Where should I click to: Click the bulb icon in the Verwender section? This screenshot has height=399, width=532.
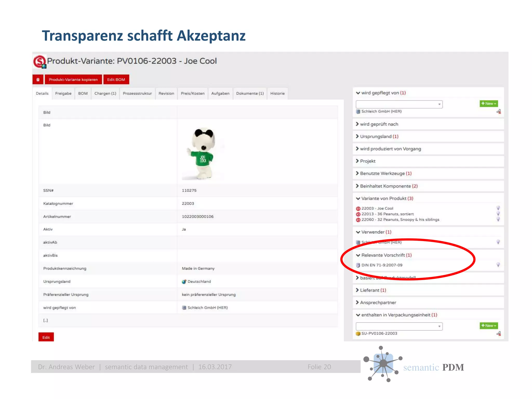498,242
